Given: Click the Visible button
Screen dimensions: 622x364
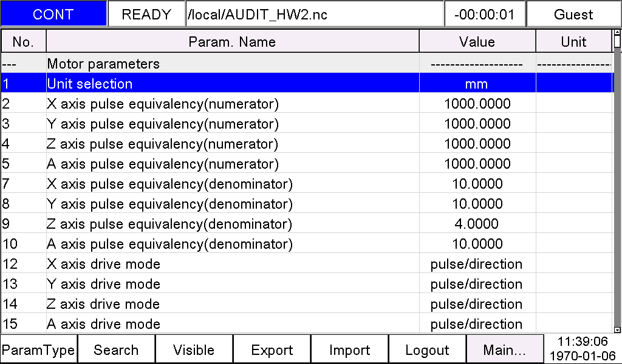Looking at the screenshot, I should (194, 349).
